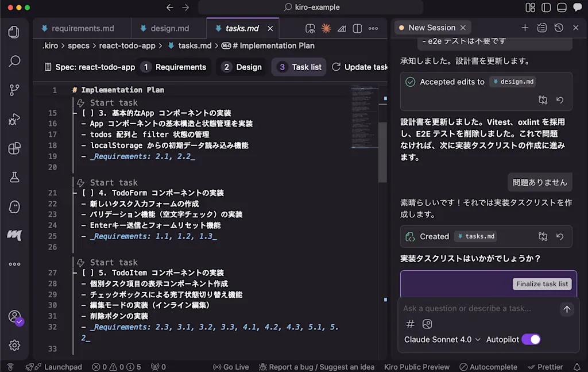Screen dimensions: 588x372
Task: Toggle the Autopilot switch
Action: [x=531, y=339]
